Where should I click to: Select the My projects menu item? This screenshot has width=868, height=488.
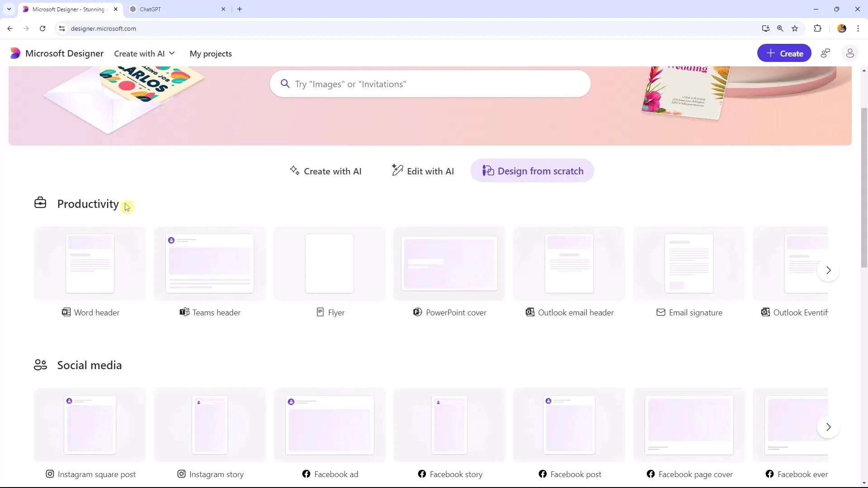point(210,54)
